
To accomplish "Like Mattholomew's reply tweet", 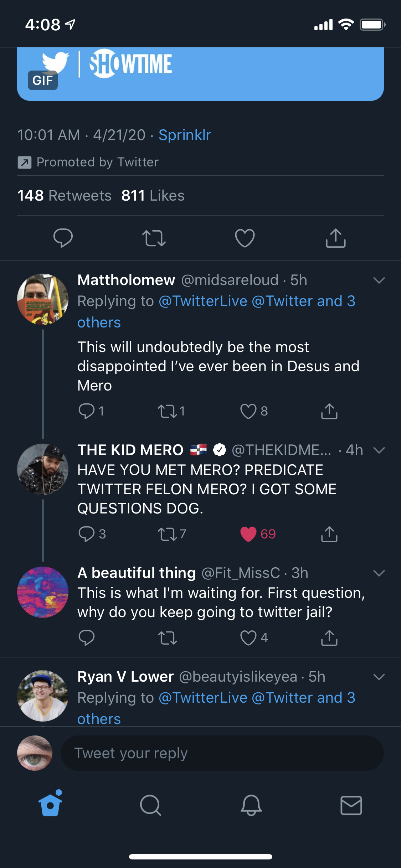I will pos(248,411).
